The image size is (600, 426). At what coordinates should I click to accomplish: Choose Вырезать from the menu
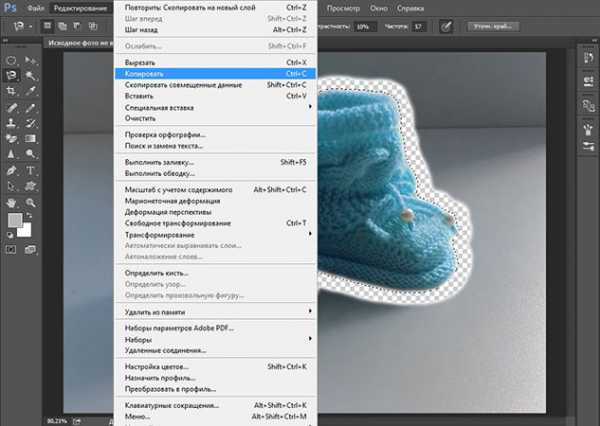click(215, 62)
